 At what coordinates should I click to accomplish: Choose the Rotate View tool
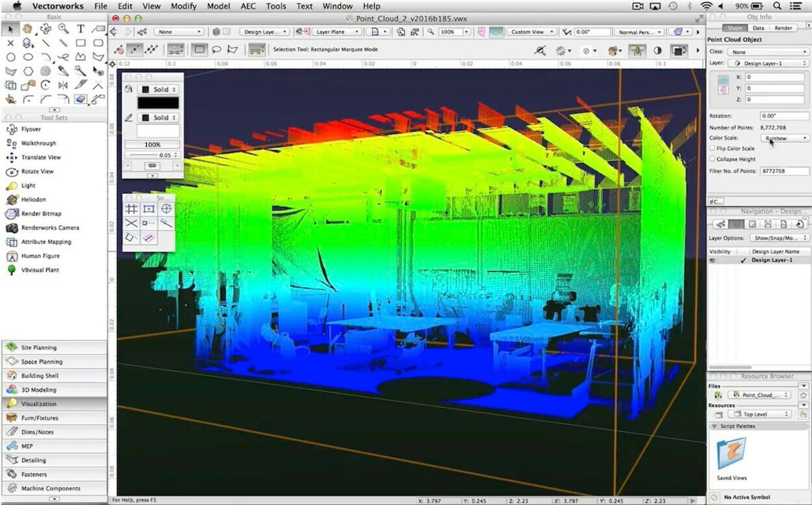point(38,171)
